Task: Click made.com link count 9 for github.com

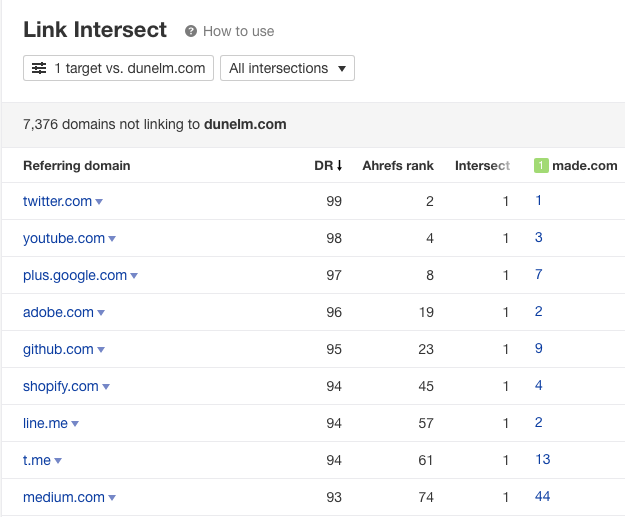Action: pos(539,348)
